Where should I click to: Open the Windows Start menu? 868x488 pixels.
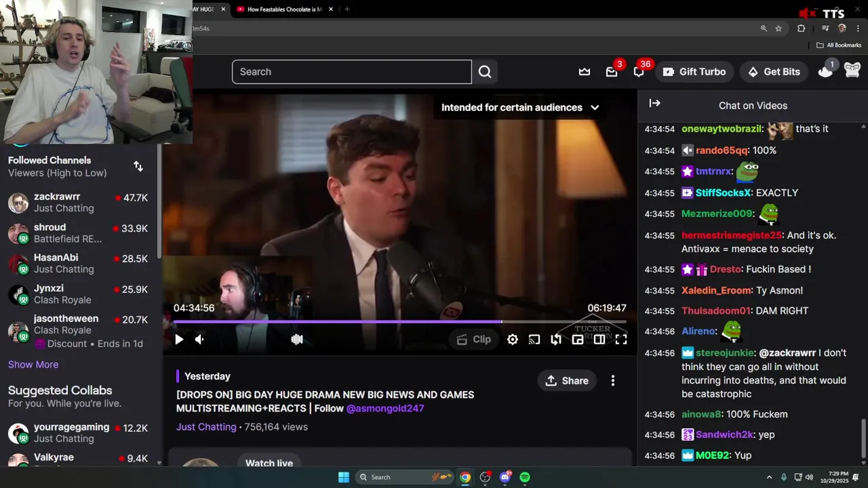[x=344, y=477]
